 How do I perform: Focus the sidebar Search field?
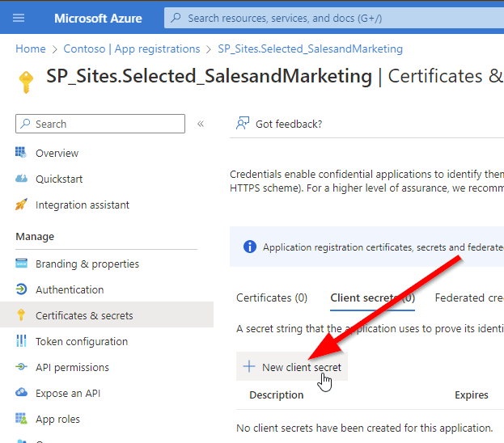(100, 124)
